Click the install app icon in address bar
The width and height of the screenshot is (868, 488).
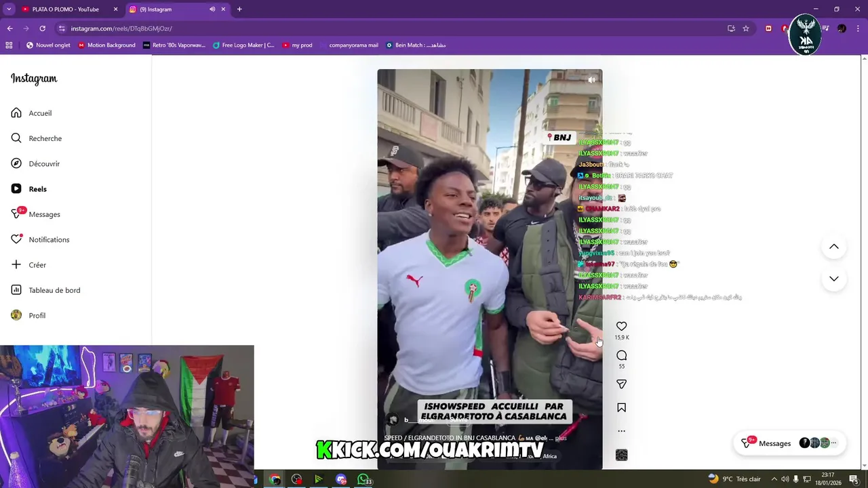pos(731,28)
